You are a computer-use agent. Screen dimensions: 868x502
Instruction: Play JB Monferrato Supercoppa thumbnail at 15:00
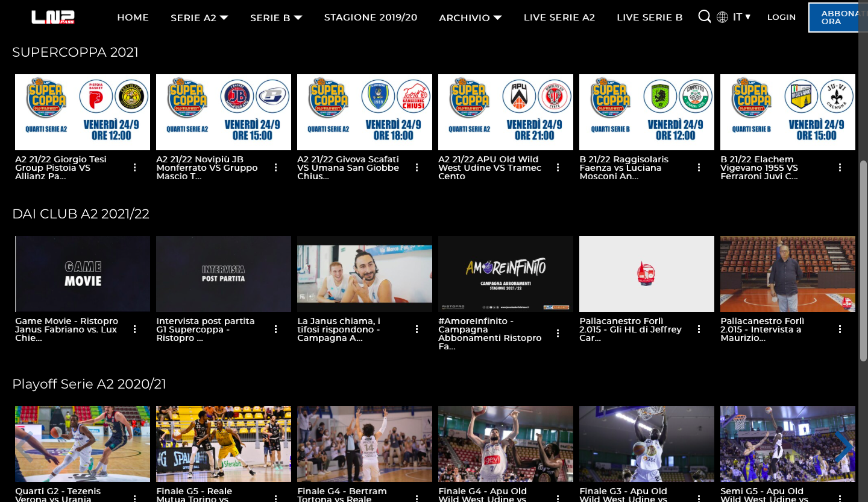[224, 112]
